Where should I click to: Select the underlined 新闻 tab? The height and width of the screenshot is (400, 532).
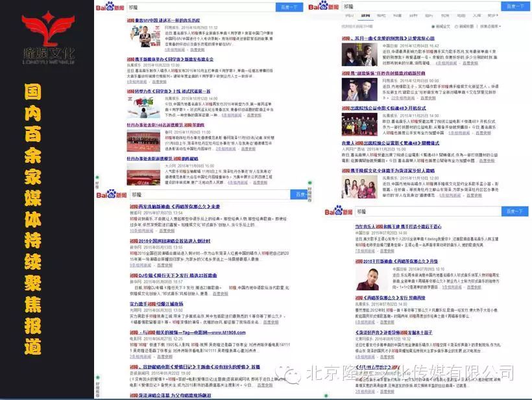(365, 16)
